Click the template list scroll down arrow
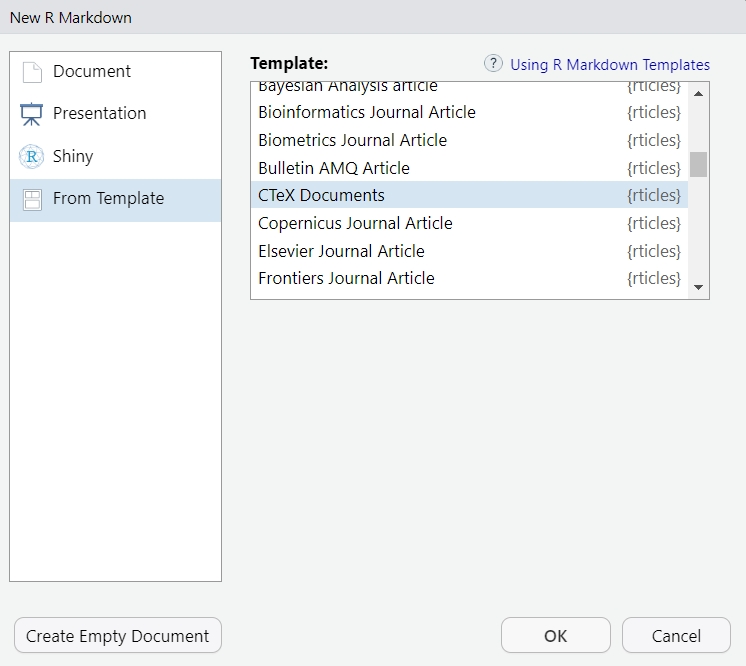 coord(698,287)
